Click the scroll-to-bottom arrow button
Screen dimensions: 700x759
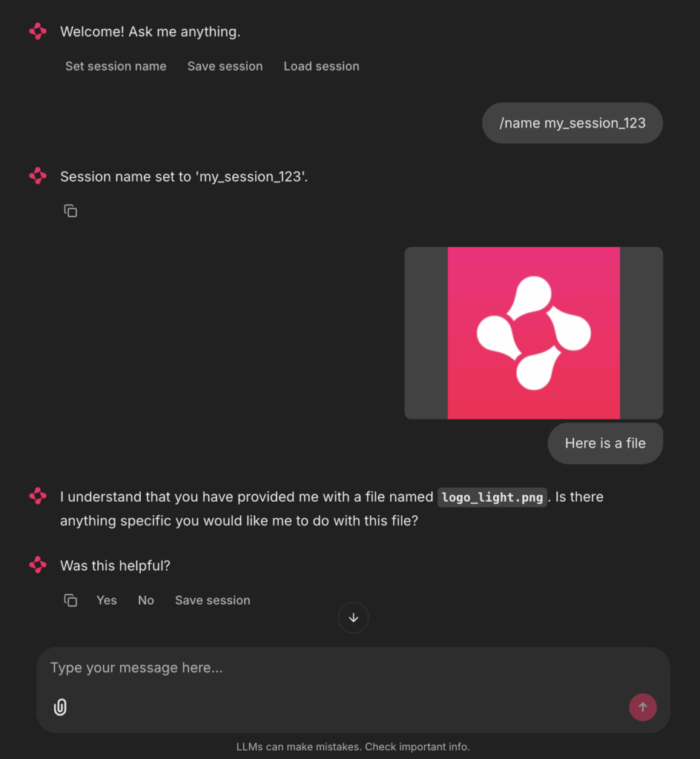[353, 617]
